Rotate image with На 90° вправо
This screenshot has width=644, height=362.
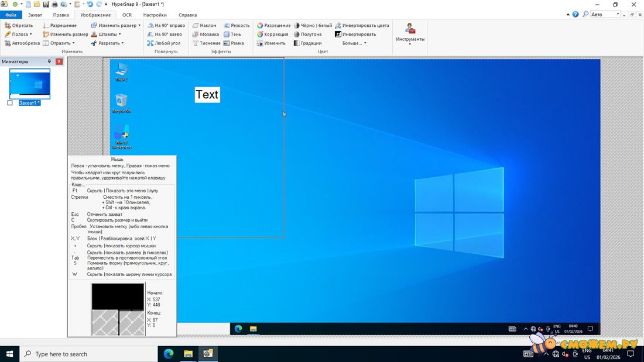click(x=166, y=26)
